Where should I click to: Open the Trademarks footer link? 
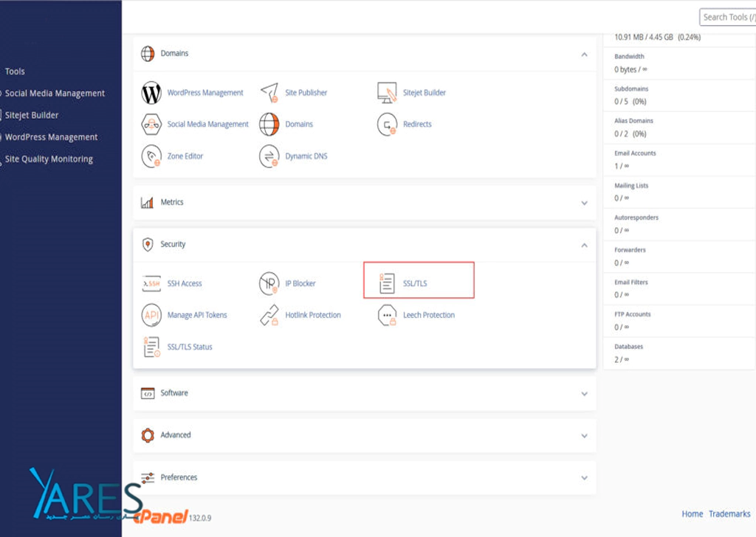click(x=729, y=514)
